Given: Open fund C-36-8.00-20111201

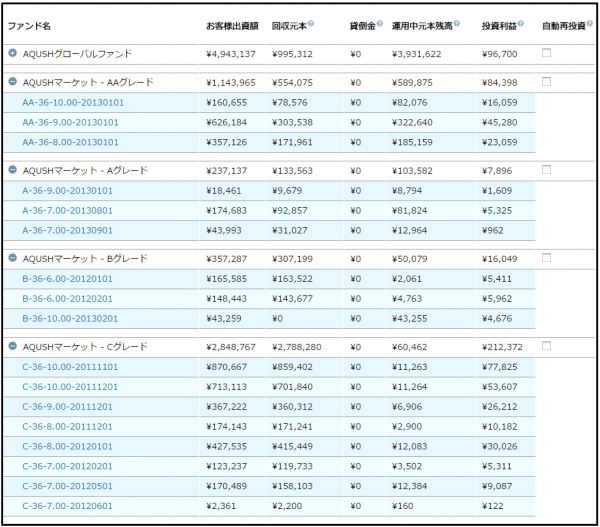Looking at the screenshot, I should point(68,426).
